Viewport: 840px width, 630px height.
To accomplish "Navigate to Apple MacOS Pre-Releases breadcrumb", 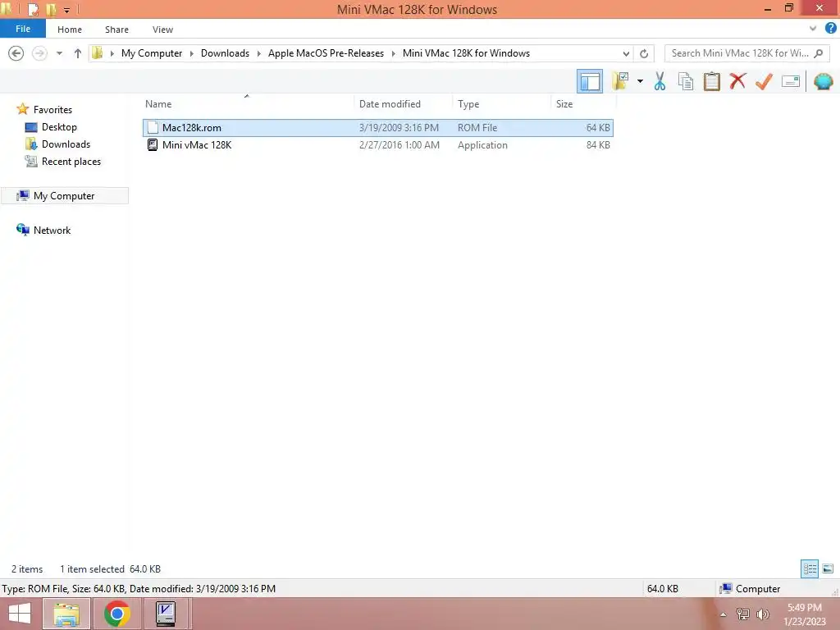I will click(x=326, y=53).
